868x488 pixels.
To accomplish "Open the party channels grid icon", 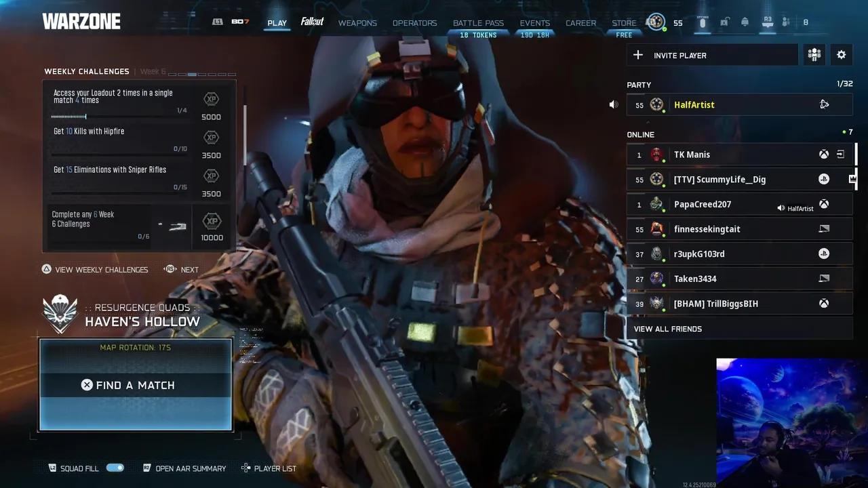I will [x=814, y=55].
